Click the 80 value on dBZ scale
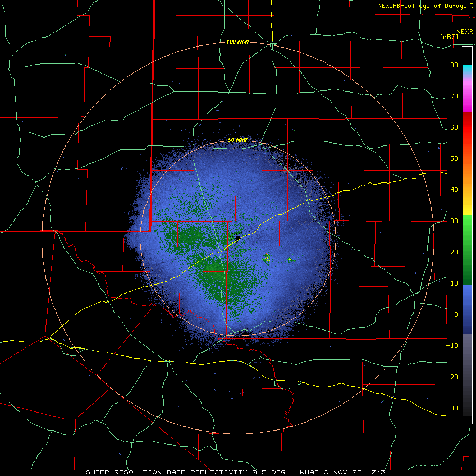 click(x=454, y=65)
